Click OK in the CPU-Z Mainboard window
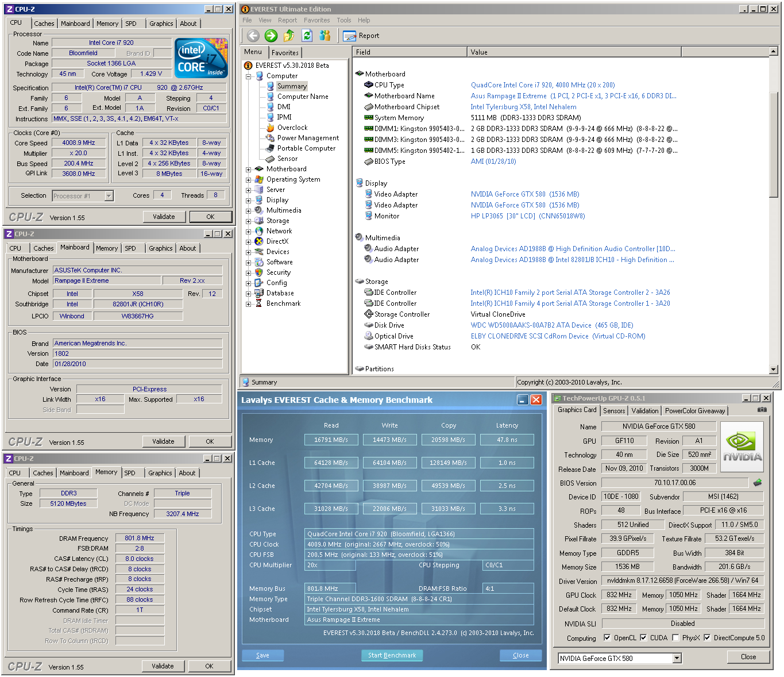Screen dimensions: 784x677 pos(210,441)
